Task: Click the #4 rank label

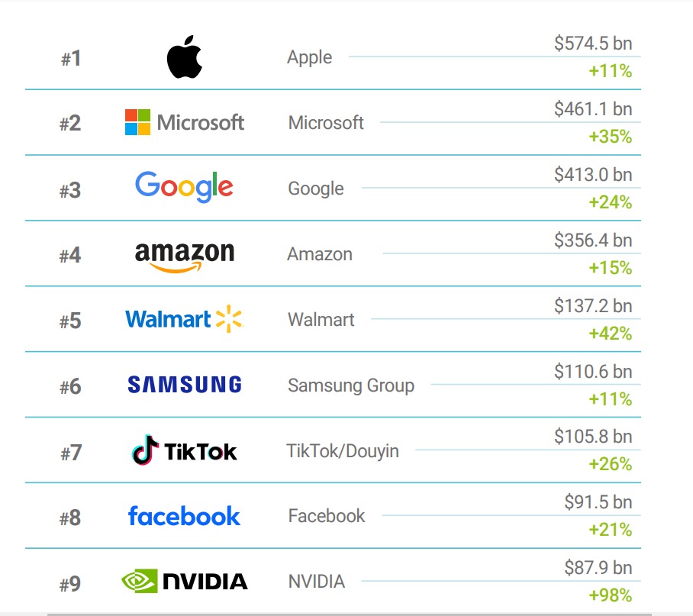Action: (70, 256)
